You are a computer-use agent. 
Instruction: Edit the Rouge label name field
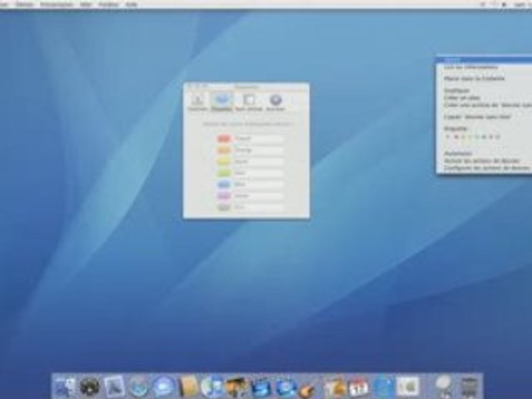click(x=259, y=139)
